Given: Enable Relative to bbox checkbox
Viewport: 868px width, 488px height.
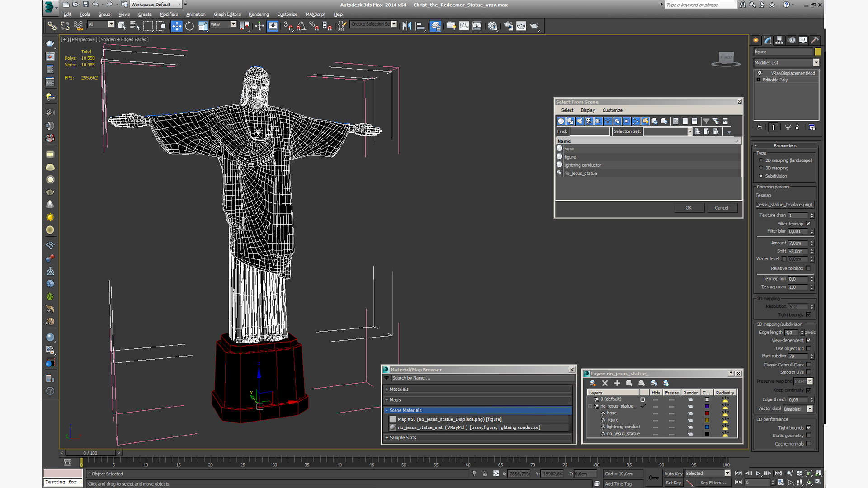Looking at the screenshot, I should point(808,268).
